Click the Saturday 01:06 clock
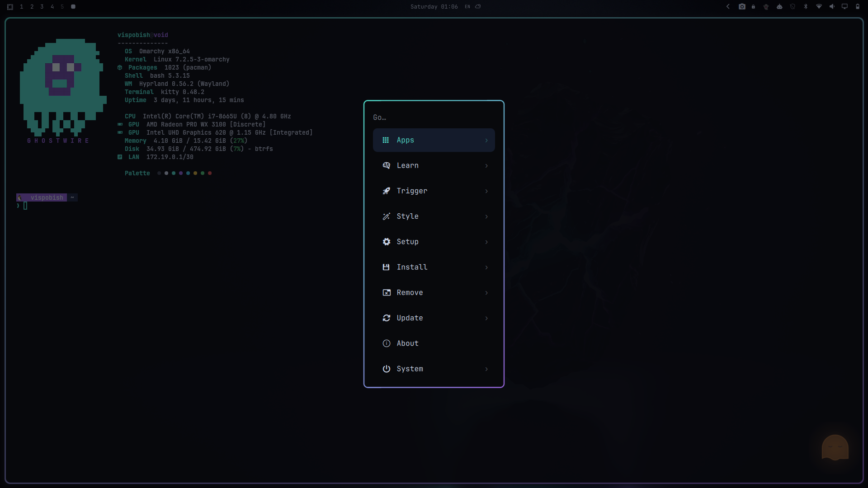 434,7
